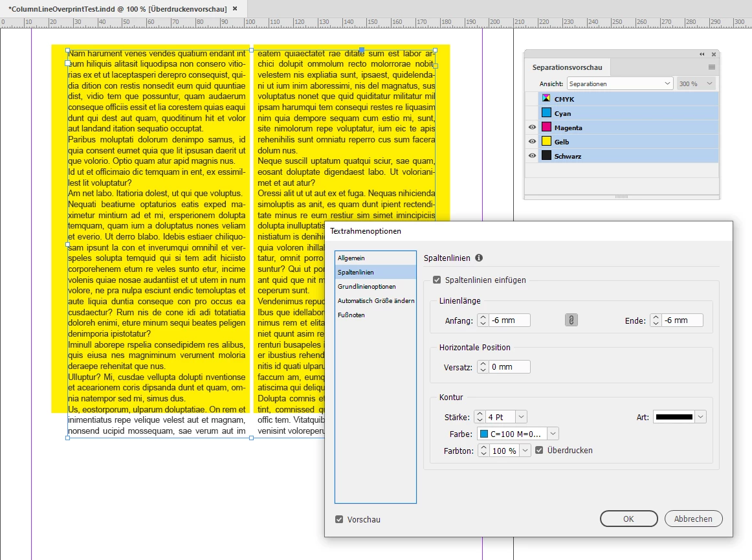The height and width of the screenshot is (560, 752).
Task: Uncheck the Überdrucken checkbox
Action: point(539,450)
